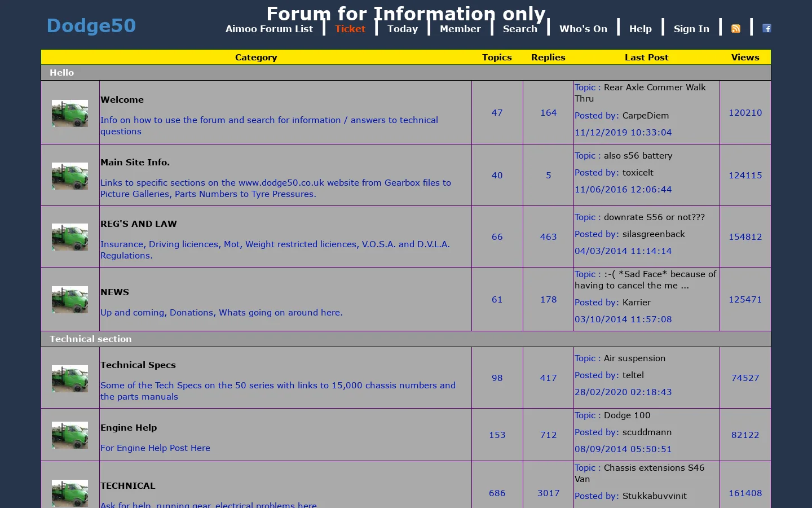Click the For Engine Help Post Here text

click(x=155, y=448)
